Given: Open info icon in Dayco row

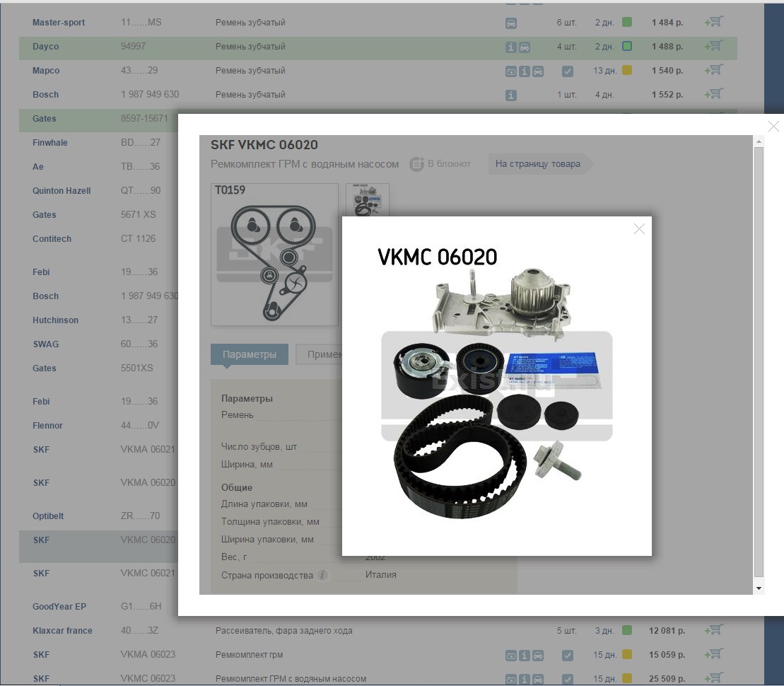Looking at the screenshot, I should click(510, 47).
